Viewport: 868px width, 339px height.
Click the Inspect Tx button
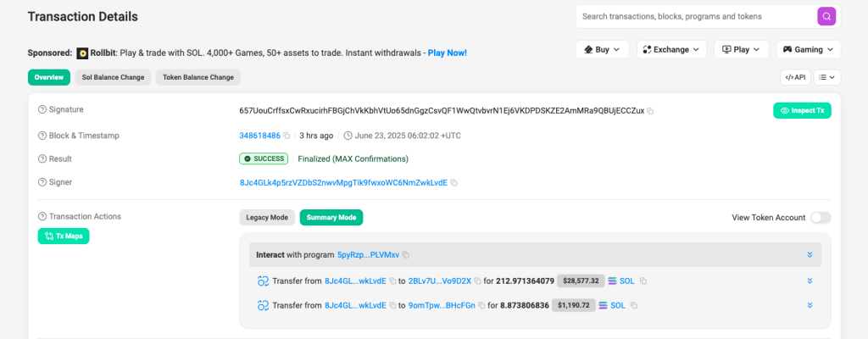click(802, 111)
